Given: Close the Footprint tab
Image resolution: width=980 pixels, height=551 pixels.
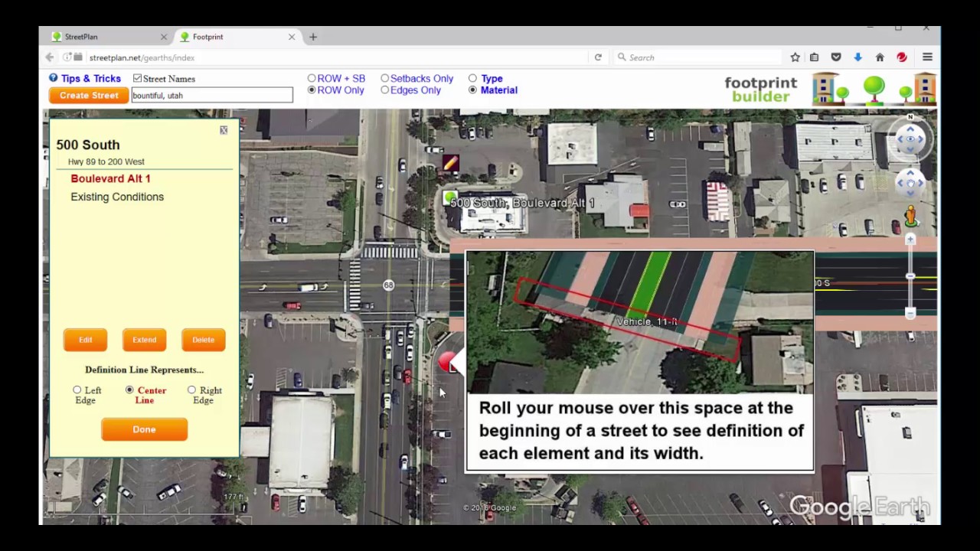Looking at the screenshot, I should [x=292, y=37].
